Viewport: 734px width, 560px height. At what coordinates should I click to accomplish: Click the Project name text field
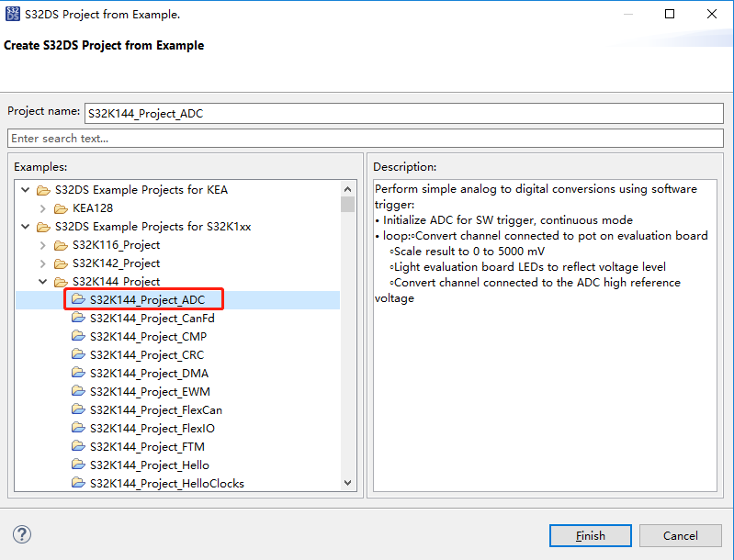click(404, 114)
